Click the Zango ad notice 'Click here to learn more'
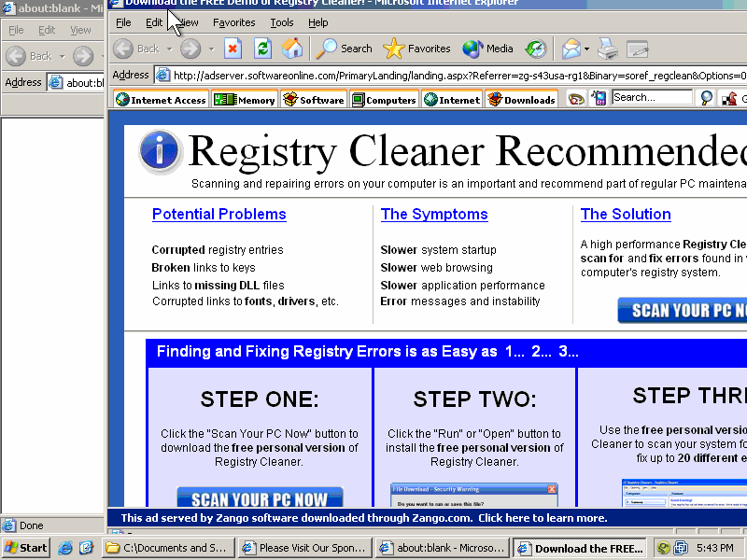This screenshot has height=560, width=747. click(543, 518)
